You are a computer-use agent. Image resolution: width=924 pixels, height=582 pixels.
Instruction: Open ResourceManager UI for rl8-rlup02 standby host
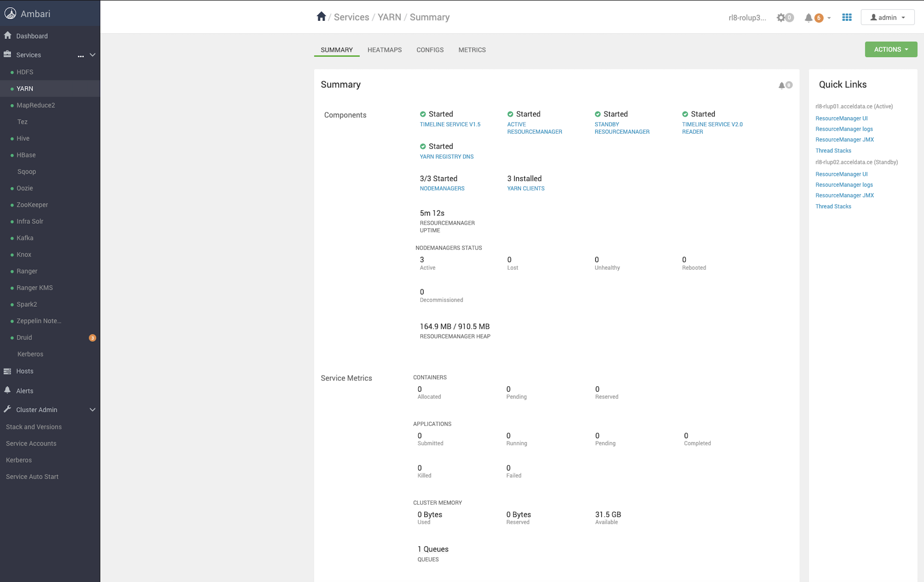[841, 174]
